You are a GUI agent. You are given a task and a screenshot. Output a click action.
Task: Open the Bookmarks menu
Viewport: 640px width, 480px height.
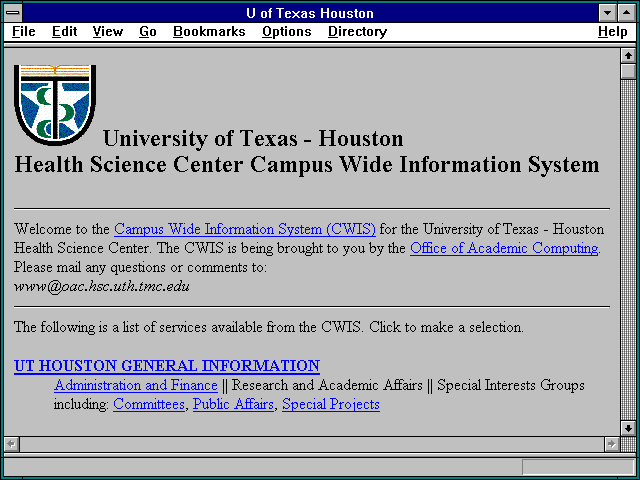(209, 32)
